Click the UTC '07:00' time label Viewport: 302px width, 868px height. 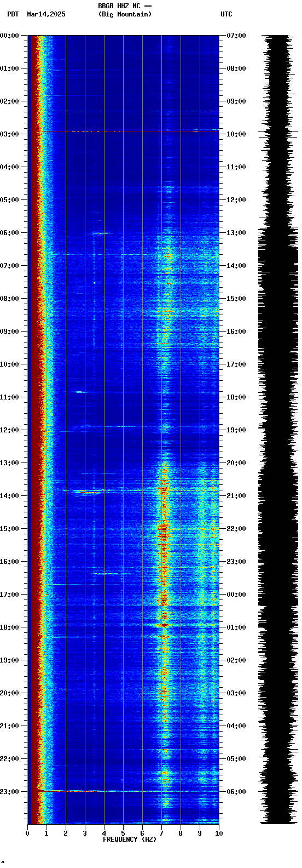(x=236, y=36)
